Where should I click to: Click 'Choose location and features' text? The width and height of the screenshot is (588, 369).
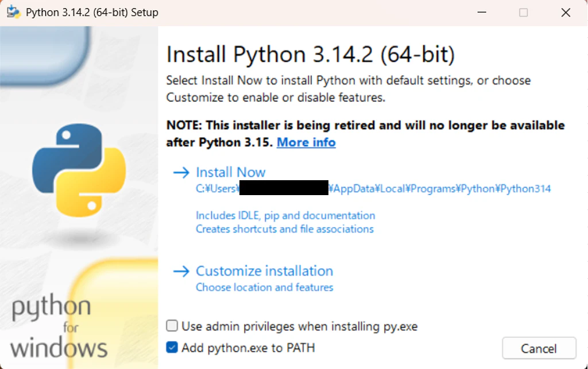264,288
